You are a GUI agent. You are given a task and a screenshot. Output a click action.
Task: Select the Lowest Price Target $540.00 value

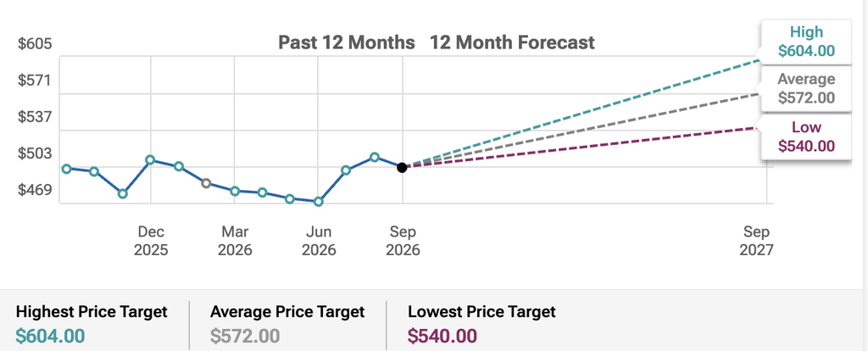(442, 336)
